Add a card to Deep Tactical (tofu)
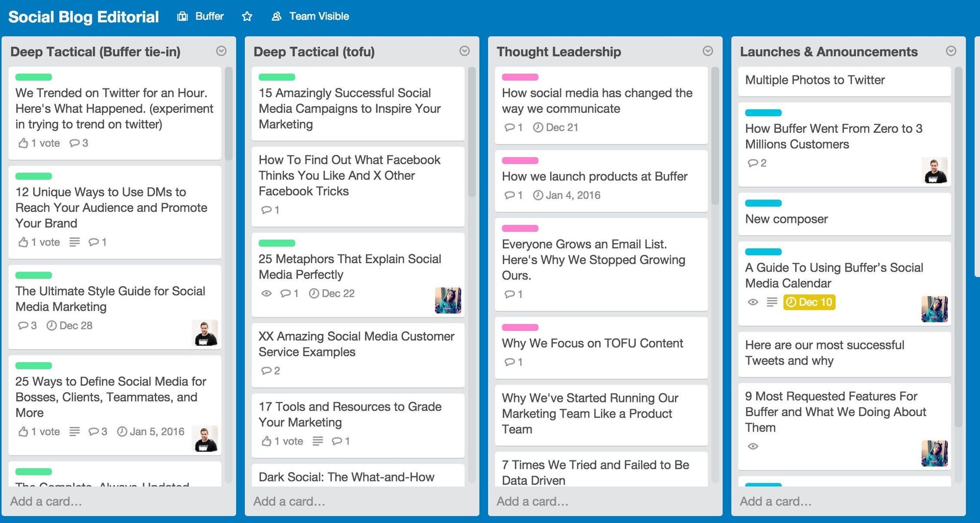Image resolution: width=980 pixels, height=523 pixels. click(290, 501)
